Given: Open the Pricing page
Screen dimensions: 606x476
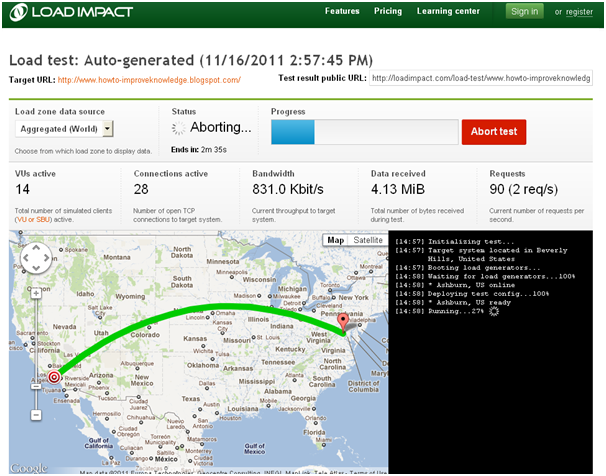Looking at the screenshot, I should pyautogui.click(x=388, y=11).
